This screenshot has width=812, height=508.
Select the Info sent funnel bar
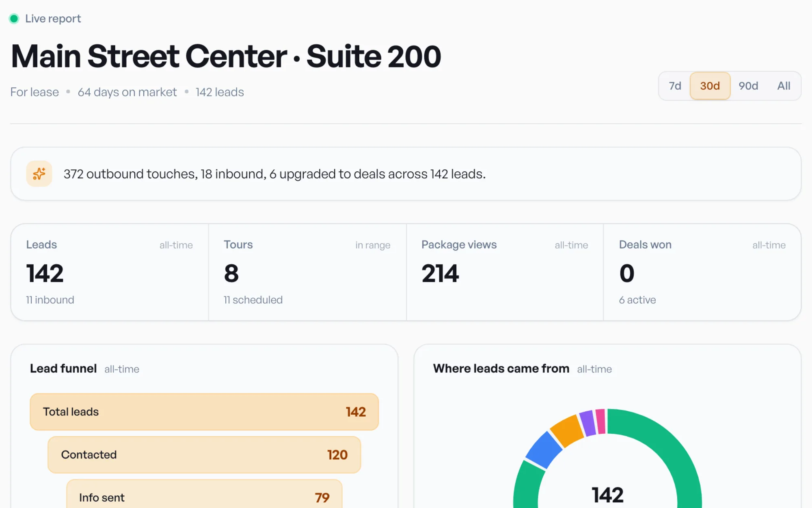click(x=204, y=494)
